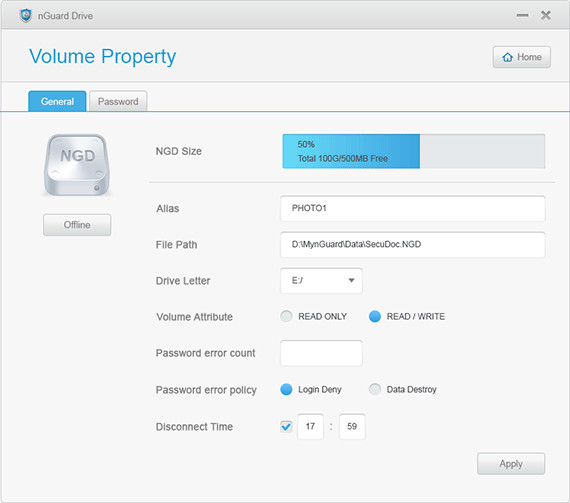Choose Login Deny password error policy
The width and height of the screenshot is (570, 503).
pyautogui.click(x=286, y=389)
